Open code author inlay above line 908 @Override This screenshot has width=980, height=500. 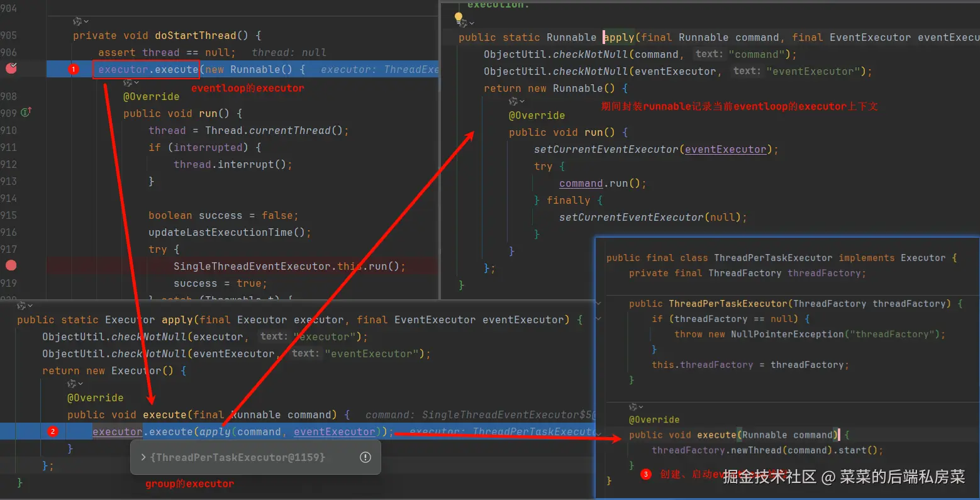click(x=131, y=82)
